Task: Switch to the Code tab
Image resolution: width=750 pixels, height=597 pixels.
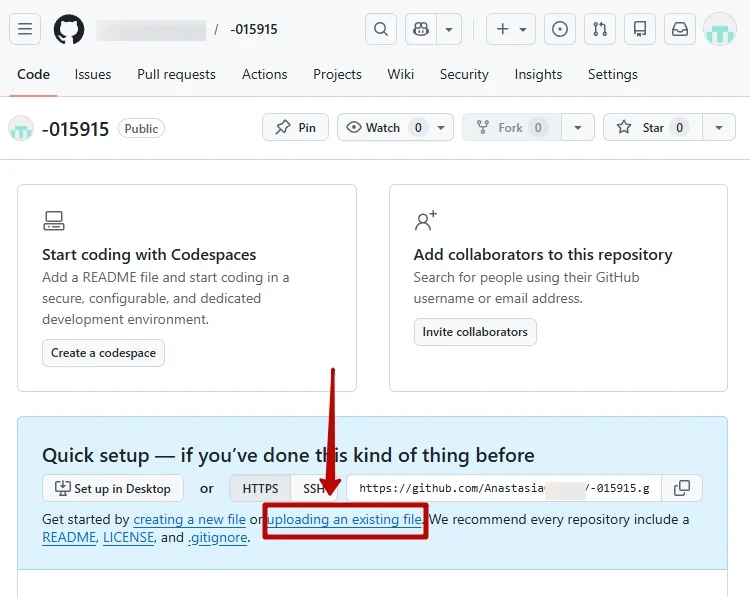Action: tap(33, 75)
